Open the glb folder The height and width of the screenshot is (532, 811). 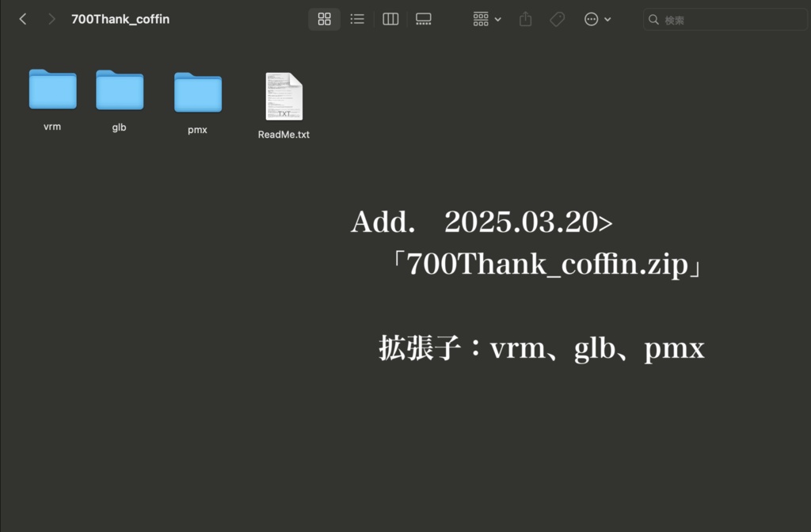tap(119, 89)
